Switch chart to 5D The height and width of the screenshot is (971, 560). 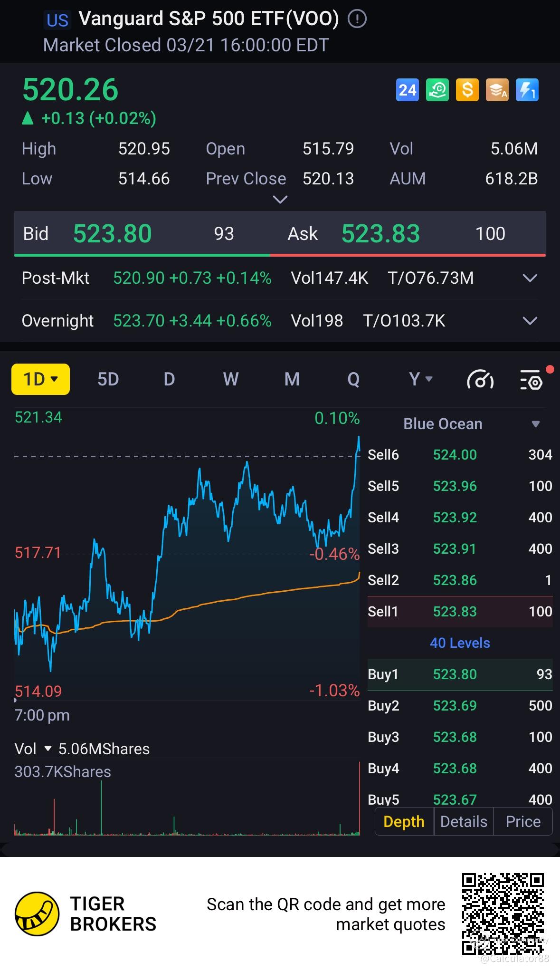(x=108, y=379)
